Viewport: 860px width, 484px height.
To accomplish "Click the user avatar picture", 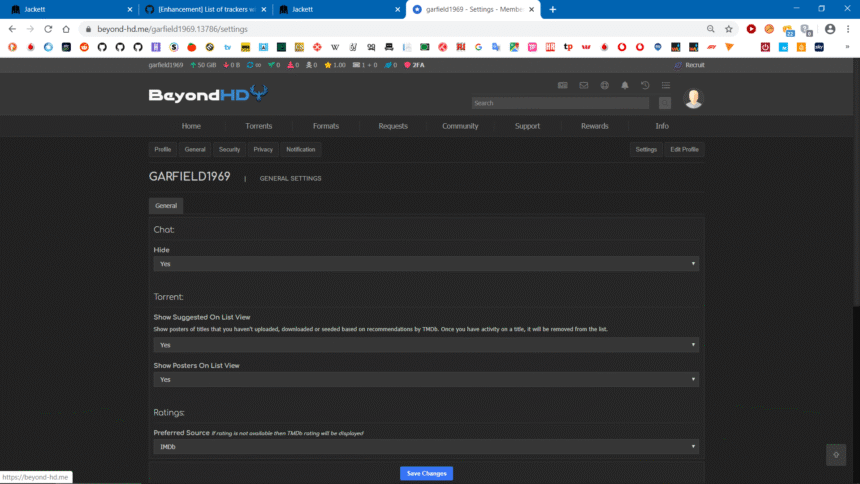I will (693, 98).
